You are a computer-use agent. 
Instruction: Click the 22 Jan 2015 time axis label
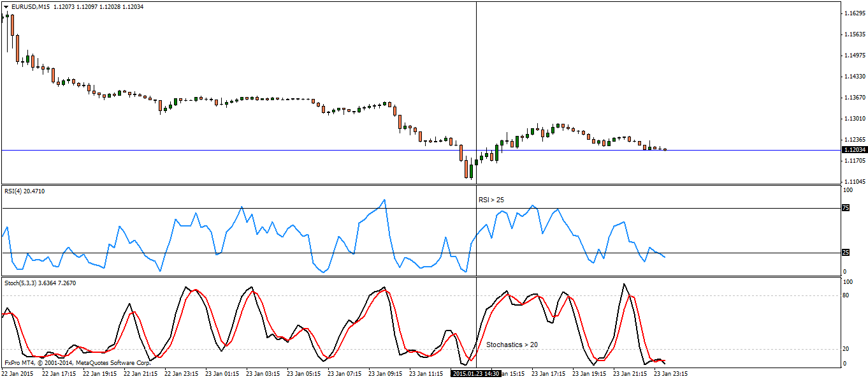(x=17, y=373)
